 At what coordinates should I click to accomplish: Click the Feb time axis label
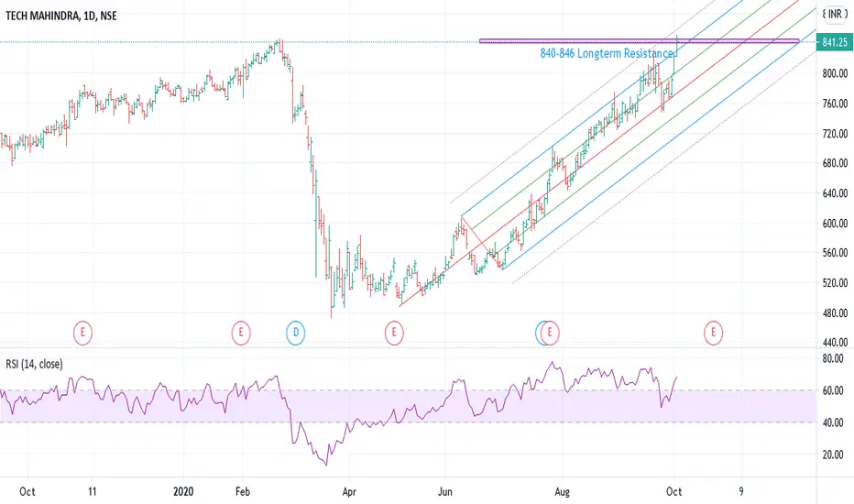tap(243, 491)
